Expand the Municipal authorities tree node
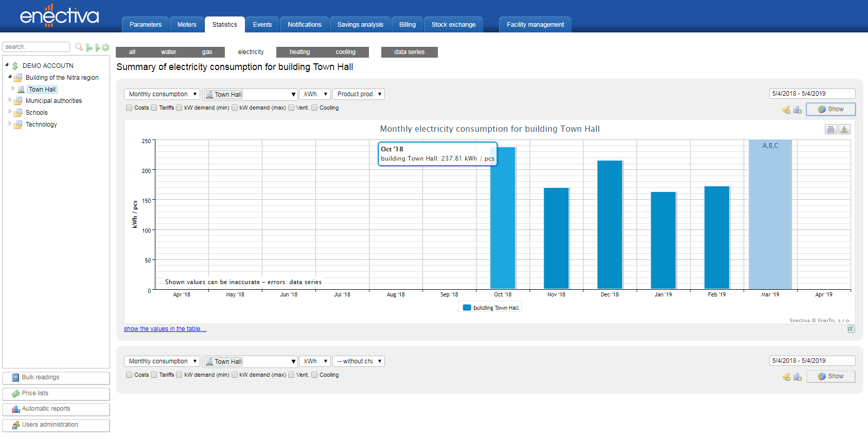The height and width of the screenshot is (439, 868). pyautogui.click(x=10, y=100)
